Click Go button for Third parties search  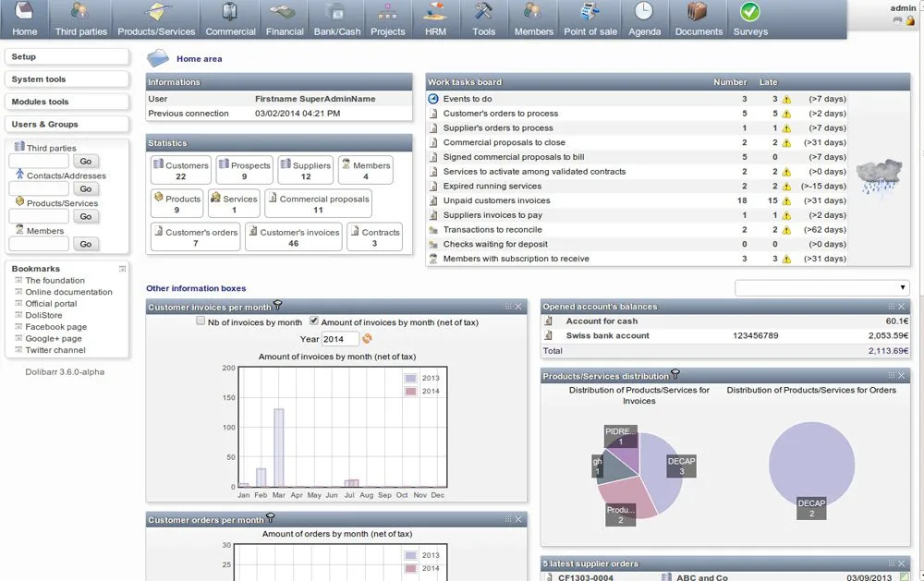tap(85, 161)
